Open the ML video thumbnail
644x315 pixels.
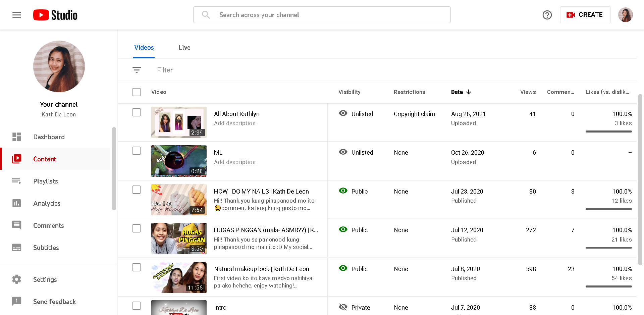(179, 161)
